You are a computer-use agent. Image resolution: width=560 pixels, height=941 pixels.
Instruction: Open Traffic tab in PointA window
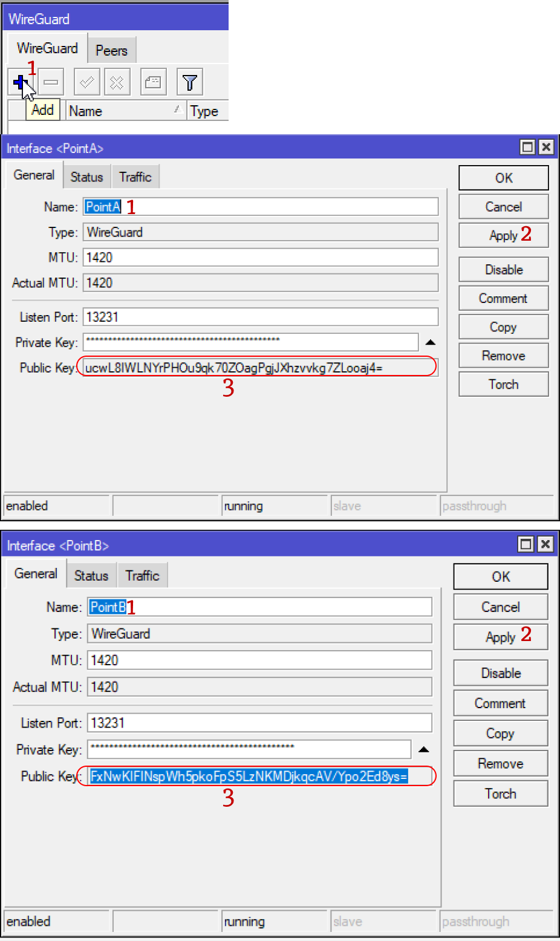pos(135,177)
